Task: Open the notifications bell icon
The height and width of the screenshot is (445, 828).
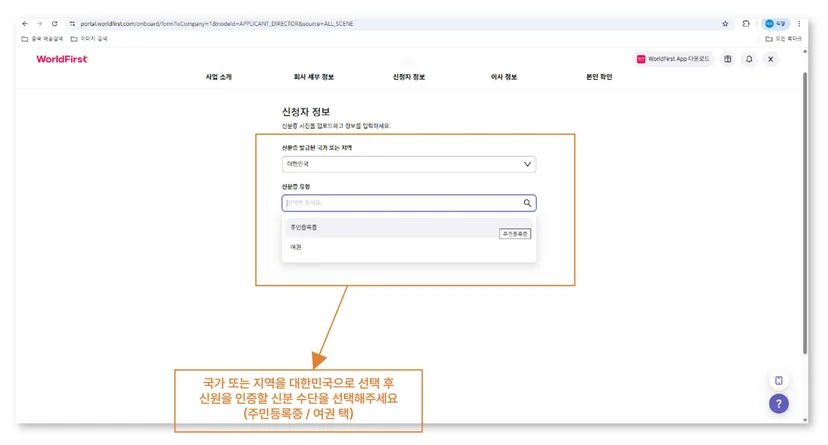Action: pos(749,59)
